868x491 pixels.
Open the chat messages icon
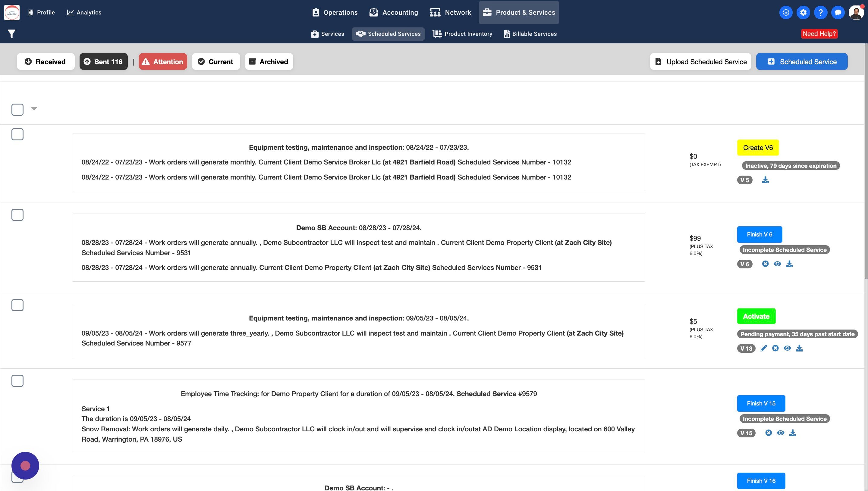(838, 12)
